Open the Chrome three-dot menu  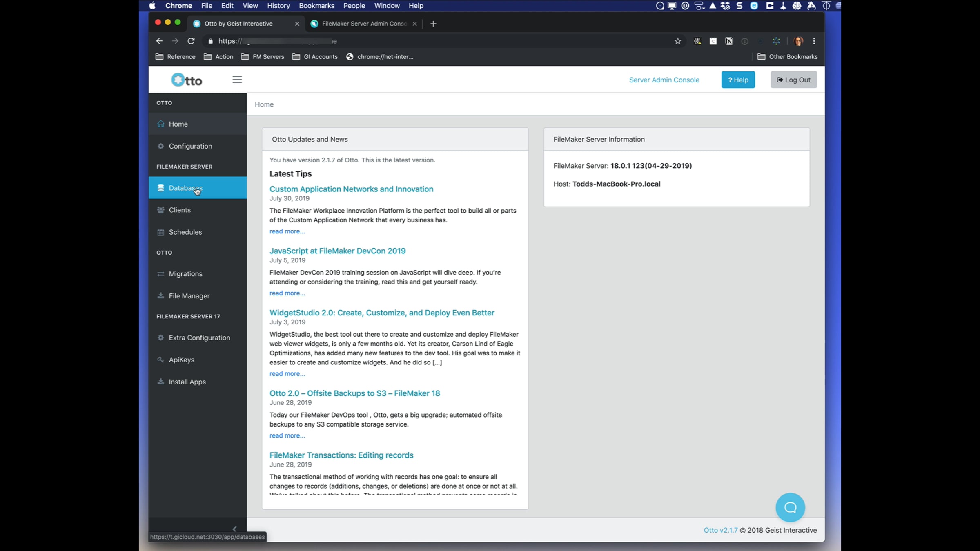click(814, 41)
